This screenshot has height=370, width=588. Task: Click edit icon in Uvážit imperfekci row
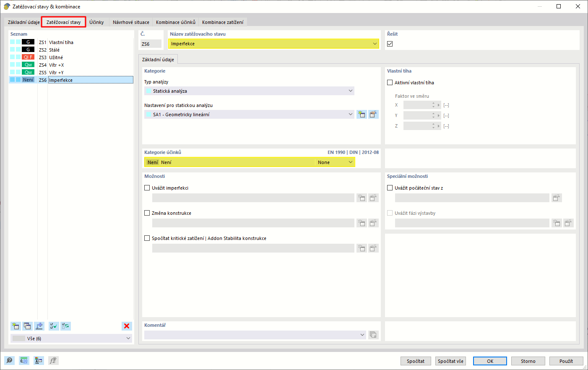[x=373, y=198]
